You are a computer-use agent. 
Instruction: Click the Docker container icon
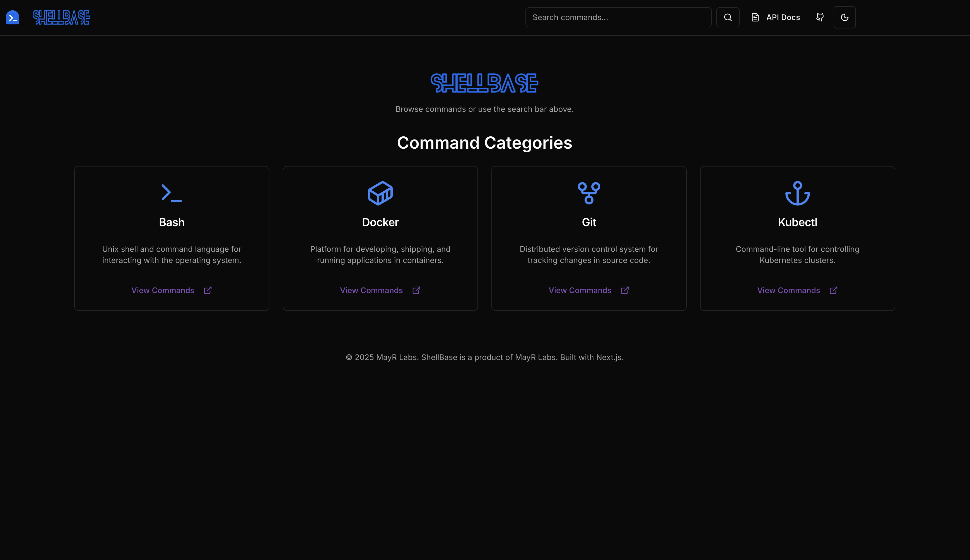point(380,193)
